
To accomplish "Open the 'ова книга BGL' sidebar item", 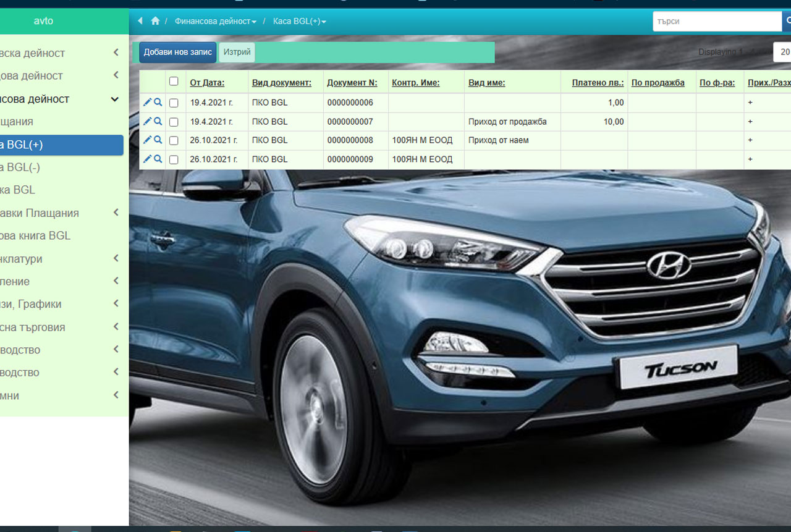I will coord(62,235).
